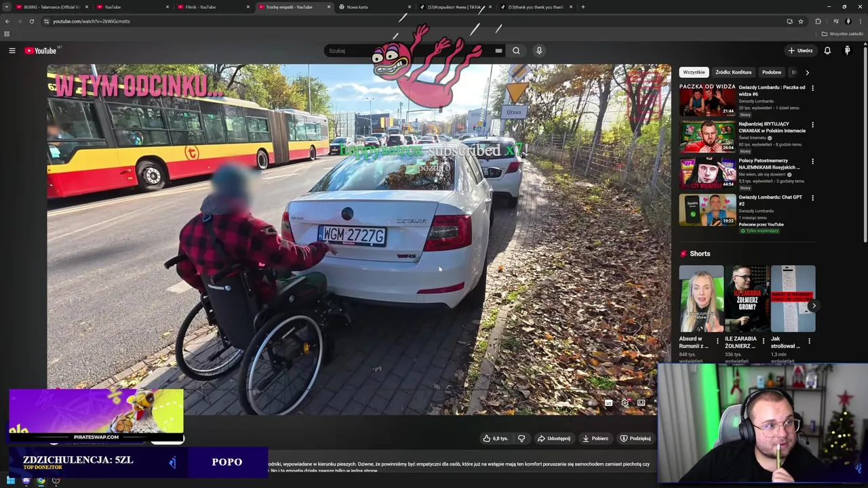The image size is (868, 488).
Task: Open the player settings gear
Action: coord(625,403)
